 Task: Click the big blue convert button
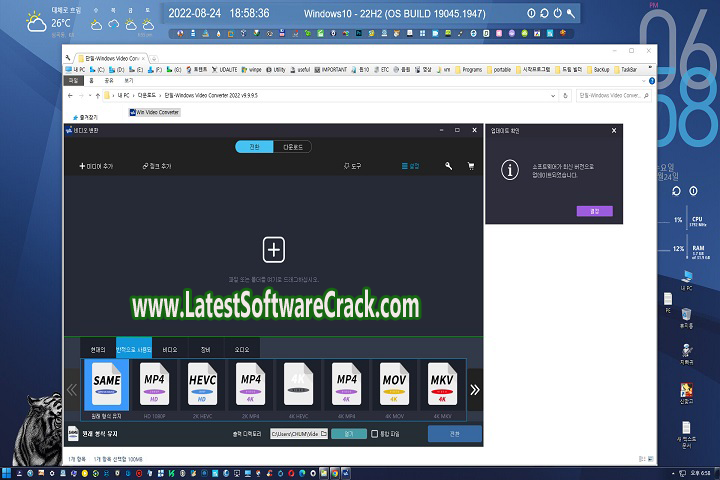tap(455, 434)
